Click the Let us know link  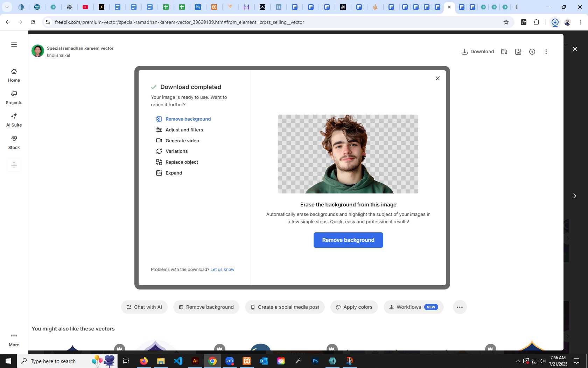click(x=222, y=270)
